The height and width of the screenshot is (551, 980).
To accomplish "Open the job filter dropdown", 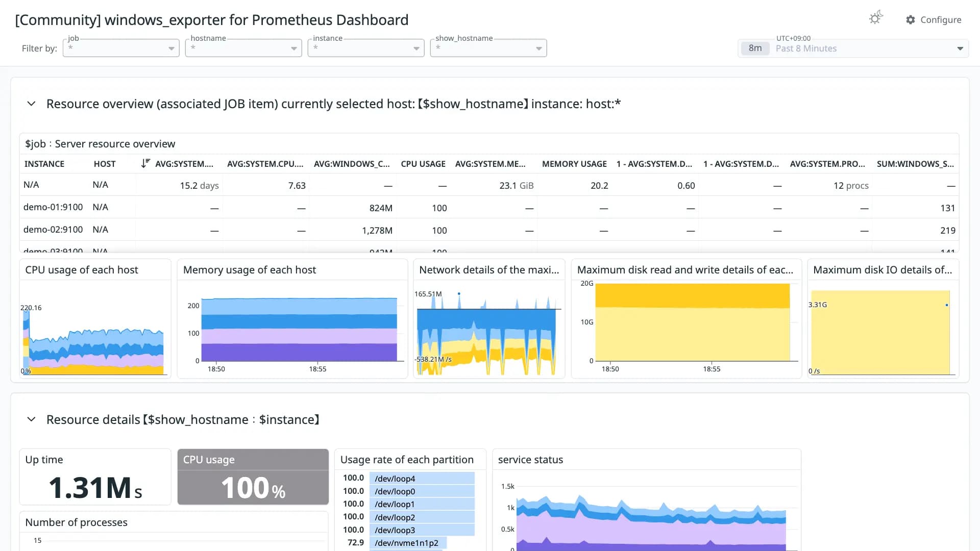I will point(121,48).
